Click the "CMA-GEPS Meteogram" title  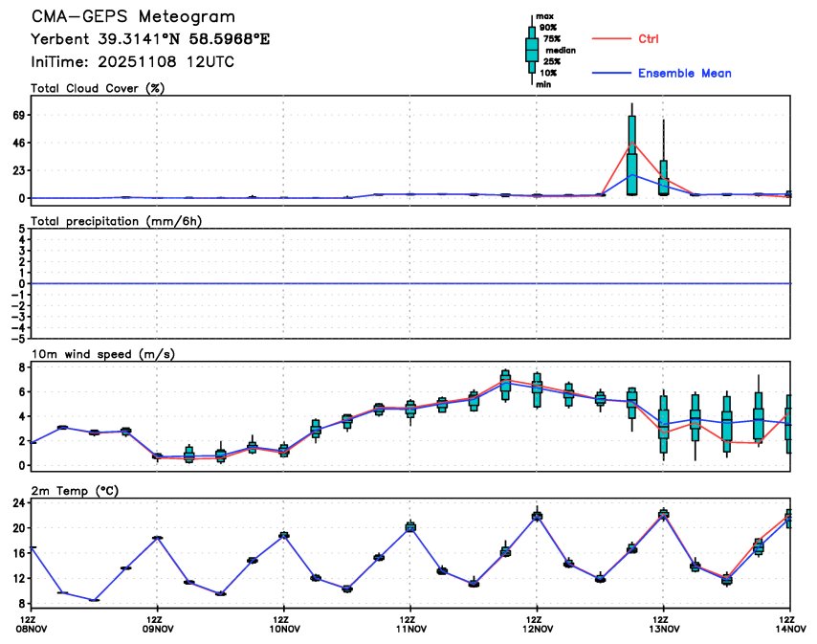pos(133,17)
